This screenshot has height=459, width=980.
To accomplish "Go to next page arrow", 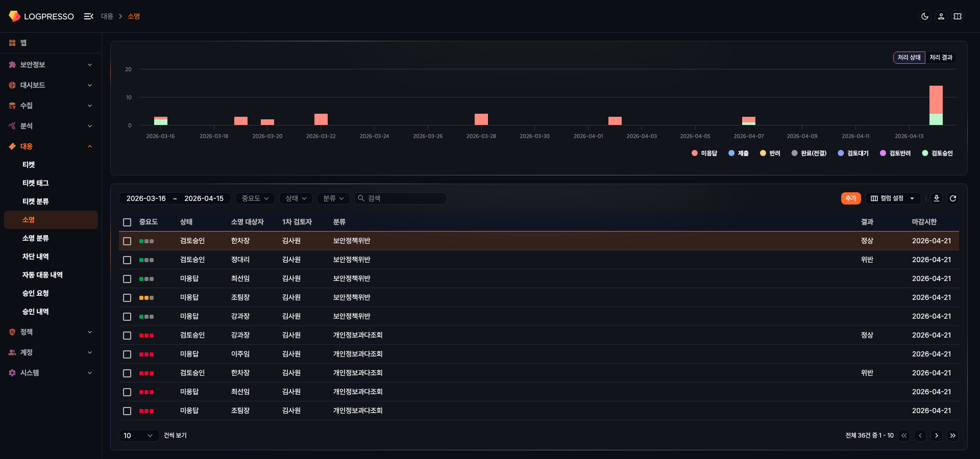I will (936, 436).
